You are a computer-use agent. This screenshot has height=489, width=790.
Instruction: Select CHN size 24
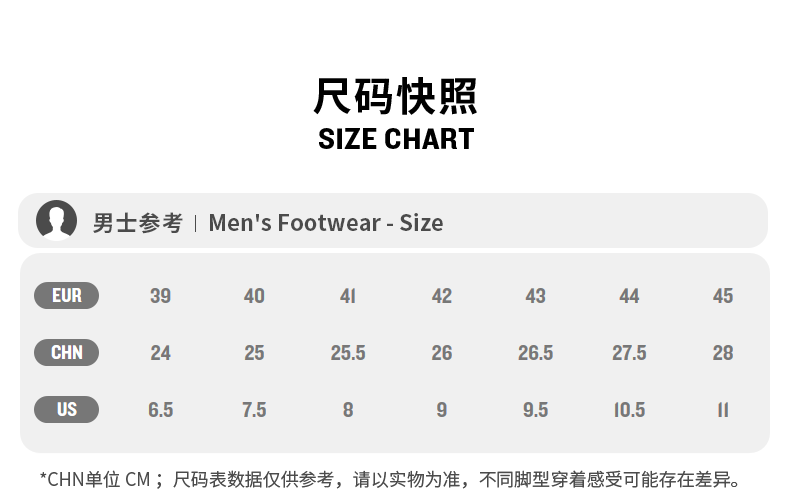[160, 353]
